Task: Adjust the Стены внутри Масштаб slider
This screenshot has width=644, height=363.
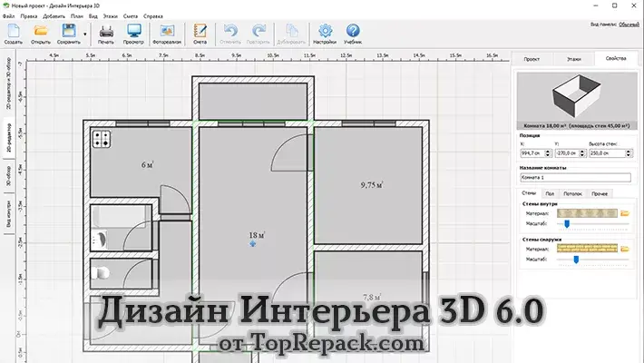Action: 567,223
